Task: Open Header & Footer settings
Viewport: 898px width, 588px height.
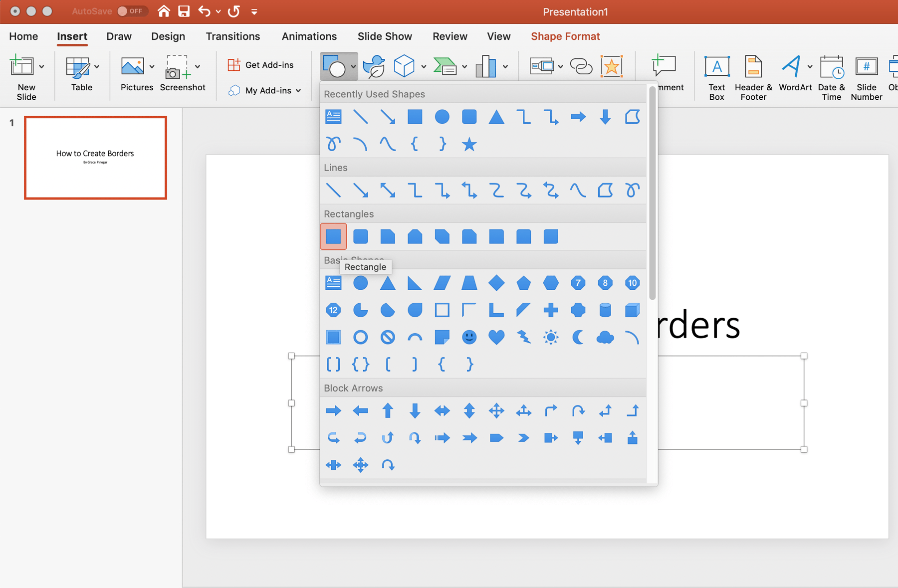Action: click(x=753, y=76)
